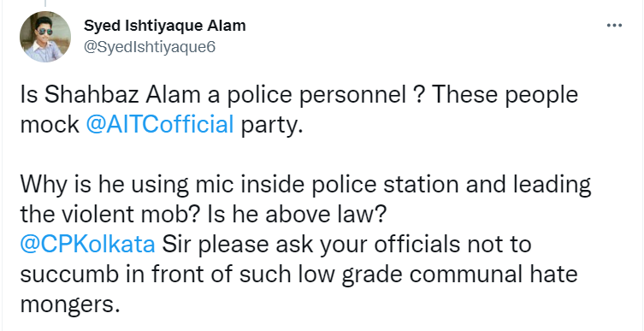Click the words 'These people' in the tweet
The height and width of the screenshot is (331, 644).
click(x=505, y=95)
